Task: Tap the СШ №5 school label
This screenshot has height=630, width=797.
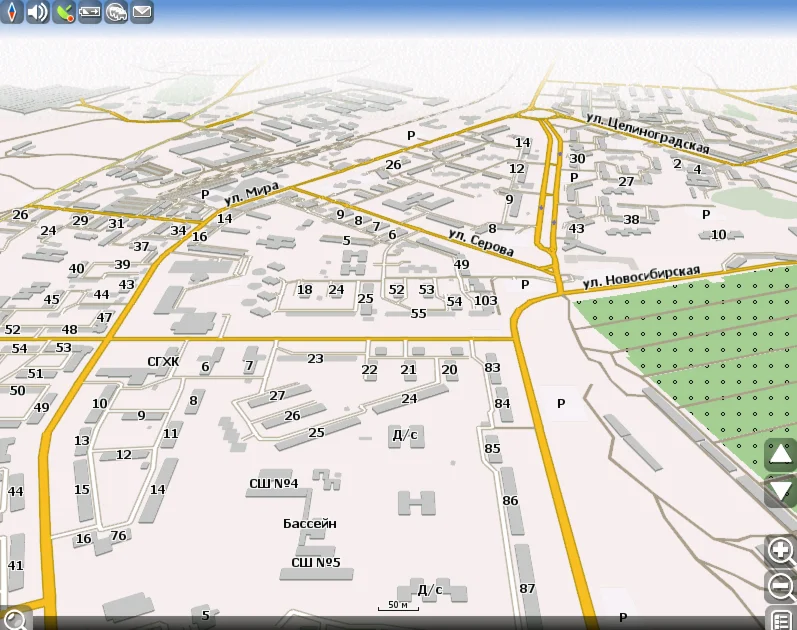Action: click(x=316, y=562)
